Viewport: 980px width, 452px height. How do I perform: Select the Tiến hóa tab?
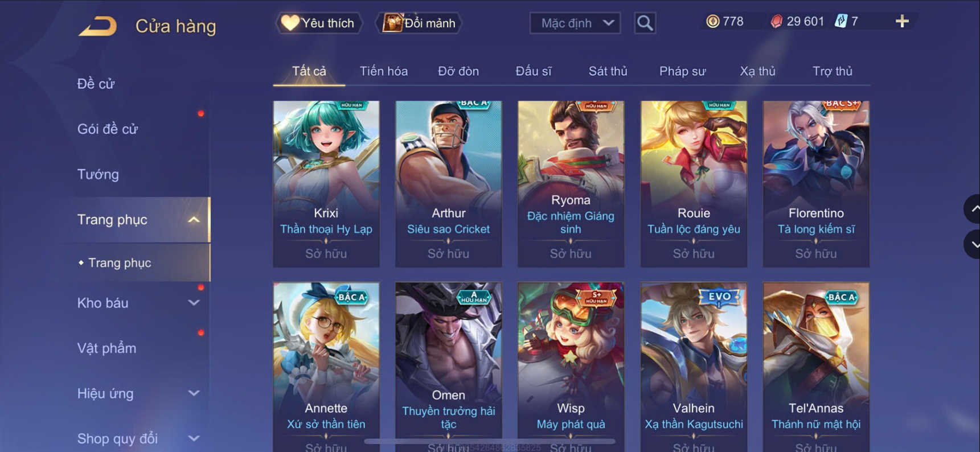(383, 71)
